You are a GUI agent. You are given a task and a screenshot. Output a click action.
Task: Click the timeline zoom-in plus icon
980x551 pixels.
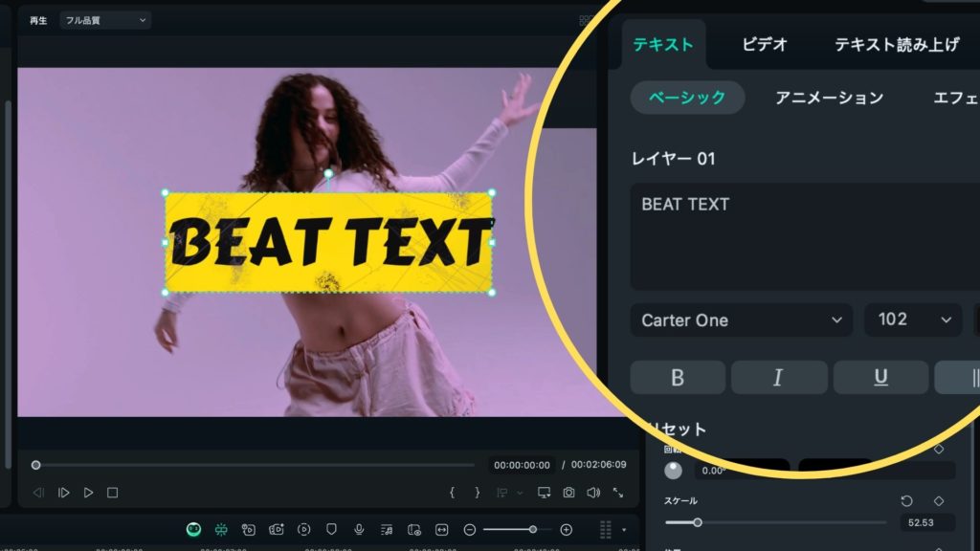point(566,529)
